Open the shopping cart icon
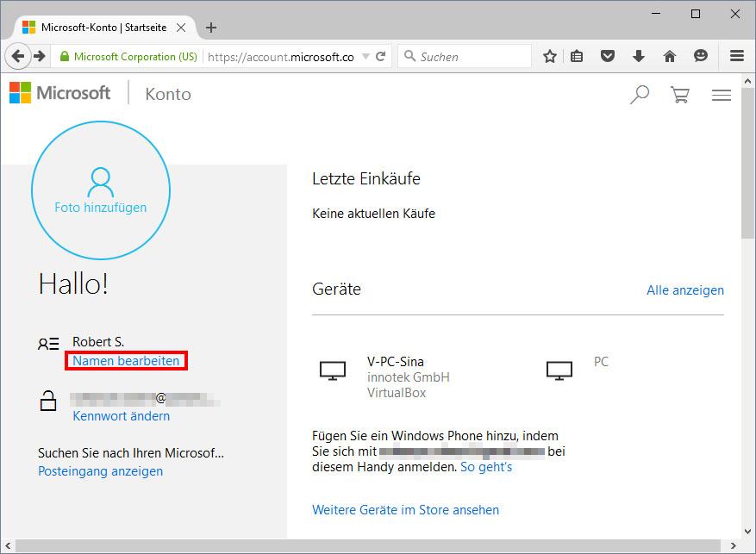756x554 pixels. [x=680, y=95]
